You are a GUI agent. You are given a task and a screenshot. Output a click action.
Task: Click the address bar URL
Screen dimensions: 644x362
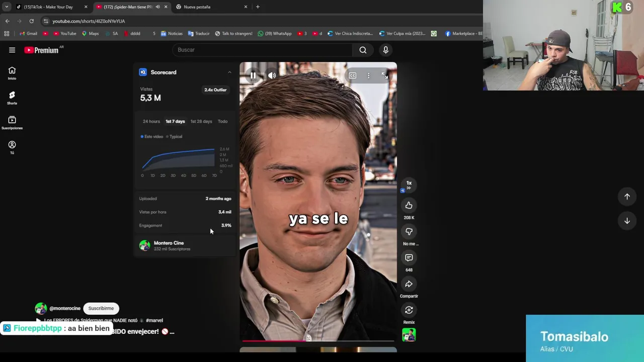coord(89,21)
